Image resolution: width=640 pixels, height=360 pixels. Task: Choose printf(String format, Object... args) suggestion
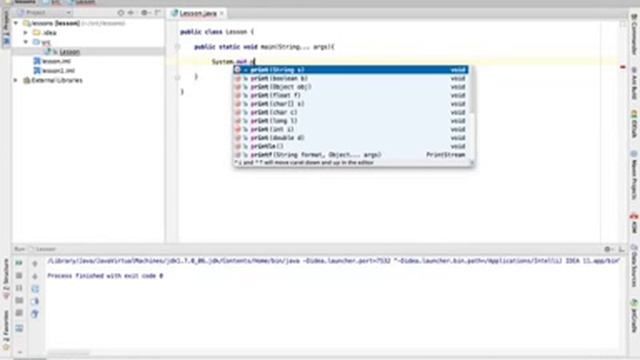tap(351, 155)
